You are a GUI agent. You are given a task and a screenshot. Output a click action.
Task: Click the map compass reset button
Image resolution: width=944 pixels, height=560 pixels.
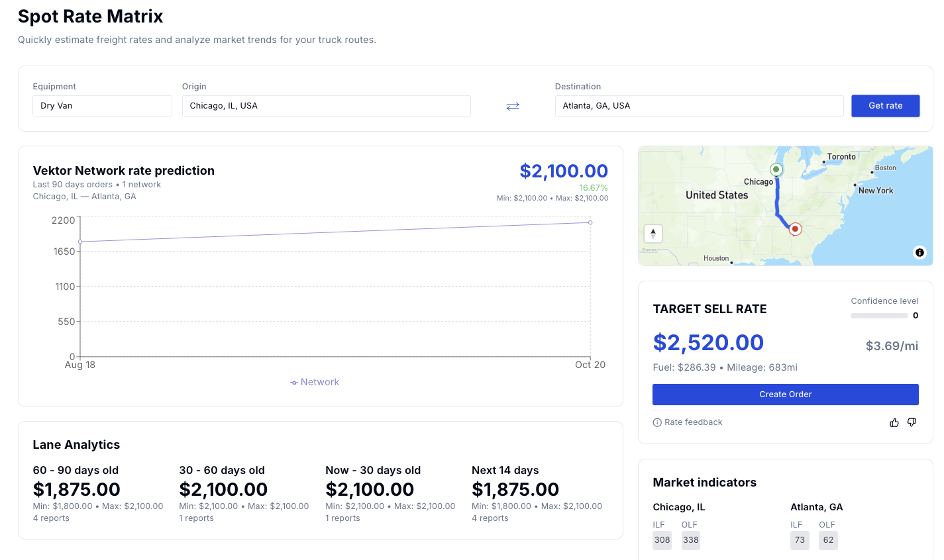point(653,233)
